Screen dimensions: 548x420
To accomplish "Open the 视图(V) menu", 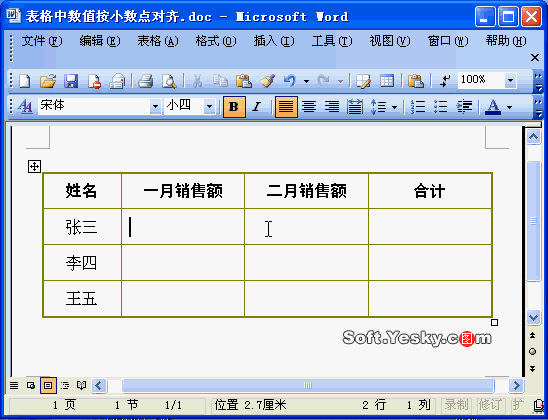I will point(390,42).
